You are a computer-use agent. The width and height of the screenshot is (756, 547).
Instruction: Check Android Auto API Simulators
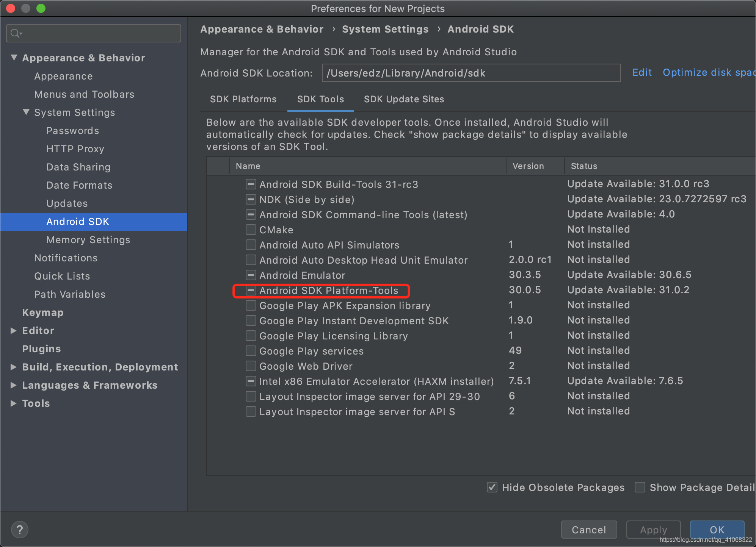tap(251, 245)
